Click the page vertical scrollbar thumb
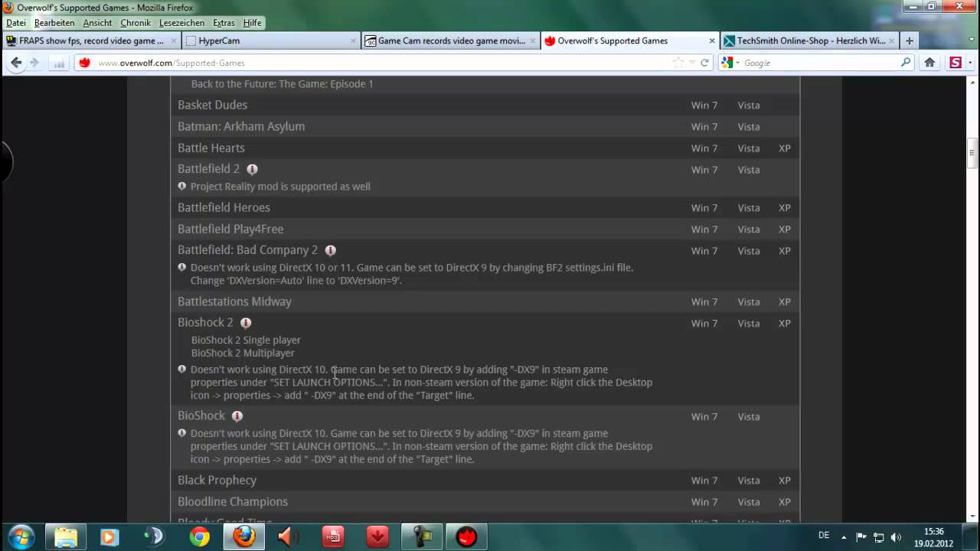Image resolution: width=980 pixels, height=551 pixels. click(972, 153)
